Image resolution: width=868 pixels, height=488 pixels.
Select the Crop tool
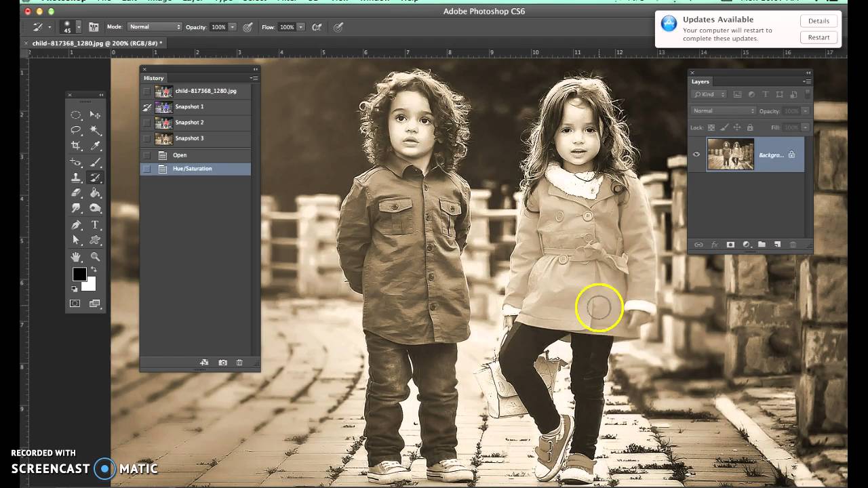(x=76, y=146)
